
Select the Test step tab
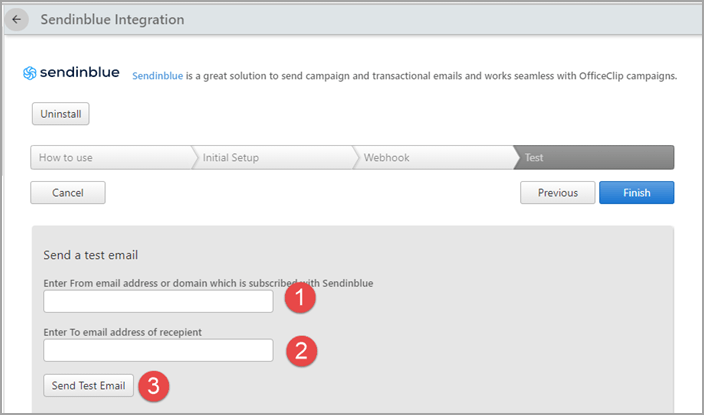[x=594, y=158]
